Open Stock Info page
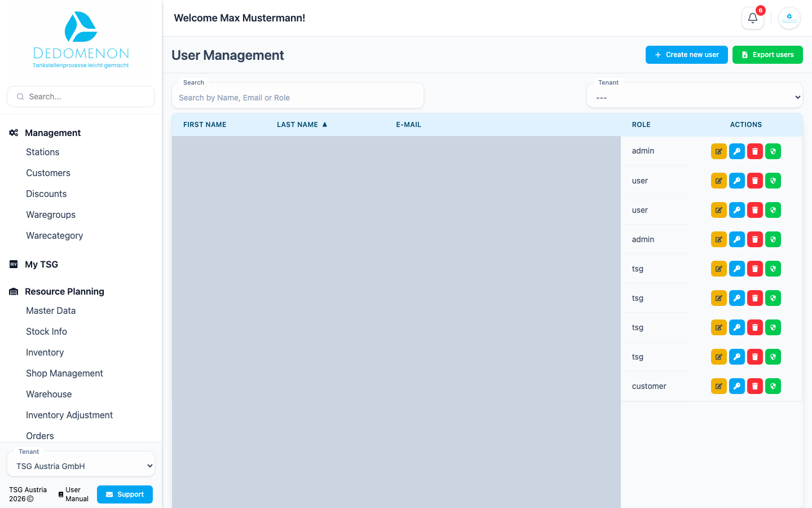 (x=46, y=331)
